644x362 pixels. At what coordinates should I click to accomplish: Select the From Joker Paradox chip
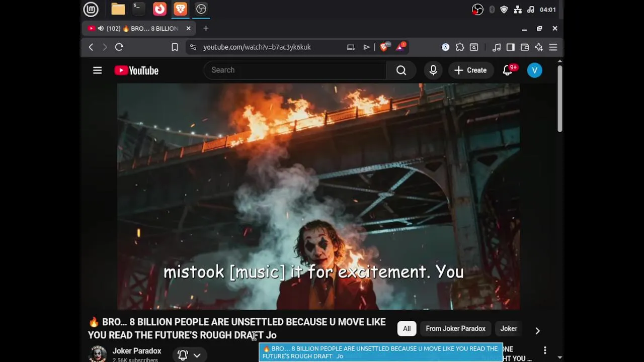click(x=456, y=329)
